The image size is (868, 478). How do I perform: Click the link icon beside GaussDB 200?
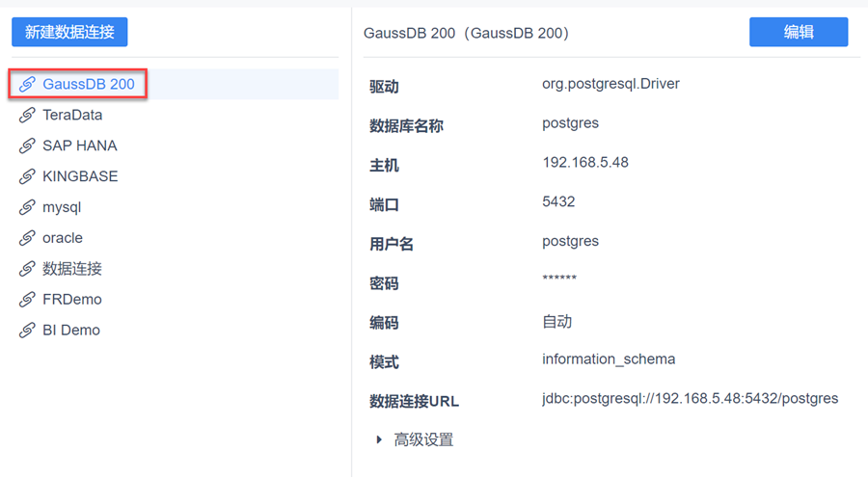(x=27, y=84)
